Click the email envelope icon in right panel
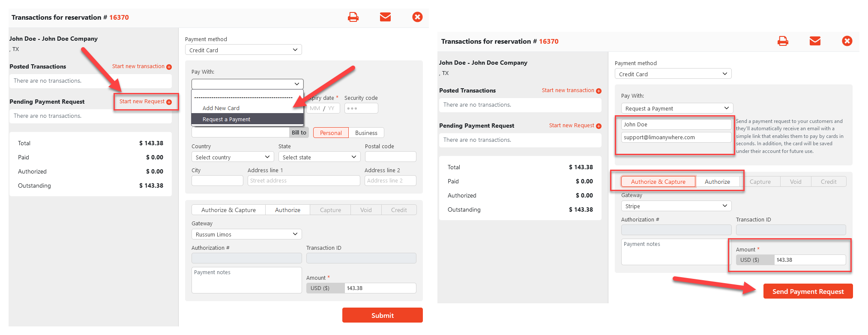Viewport: 868px width, 335px height. point(815,41)
